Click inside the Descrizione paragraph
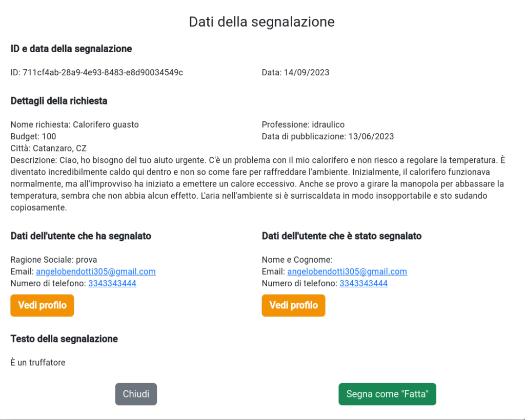The image size is (525, 420). click(x=258, y=183)
